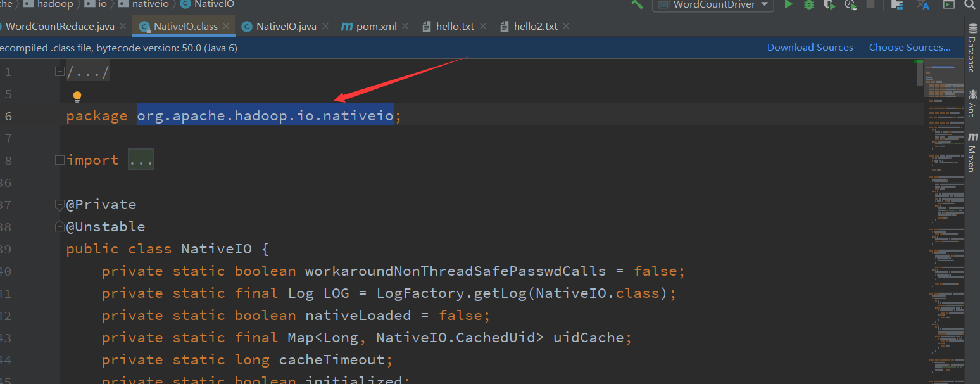
Task: Click the Download Sources link
Action: (x=810, y=47)
